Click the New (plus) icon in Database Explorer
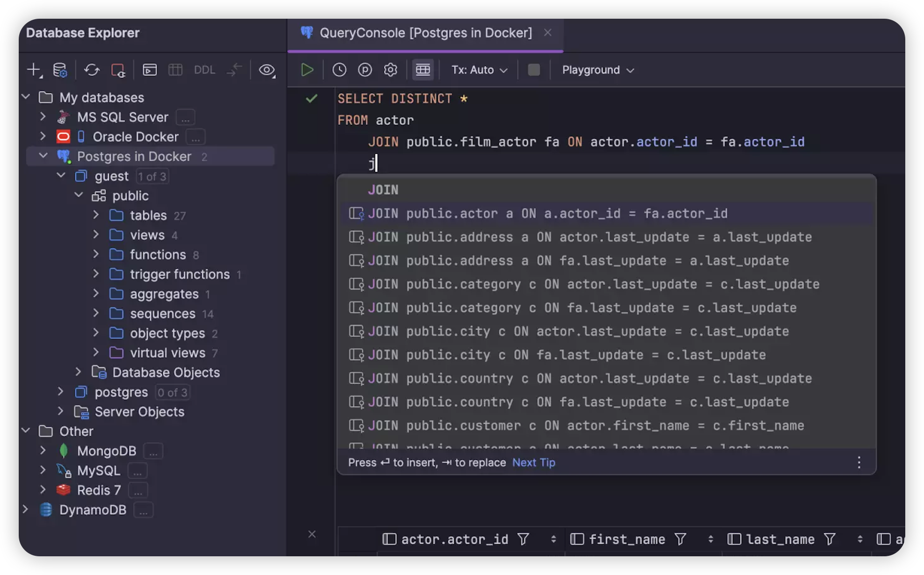 tap(34, 70)
